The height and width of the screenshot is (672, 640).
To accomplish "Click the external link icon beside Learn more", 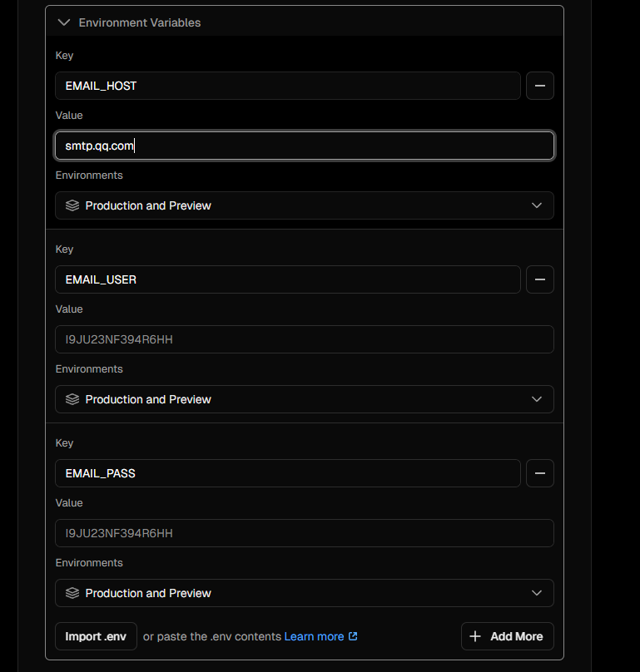I will click(353, 636).
